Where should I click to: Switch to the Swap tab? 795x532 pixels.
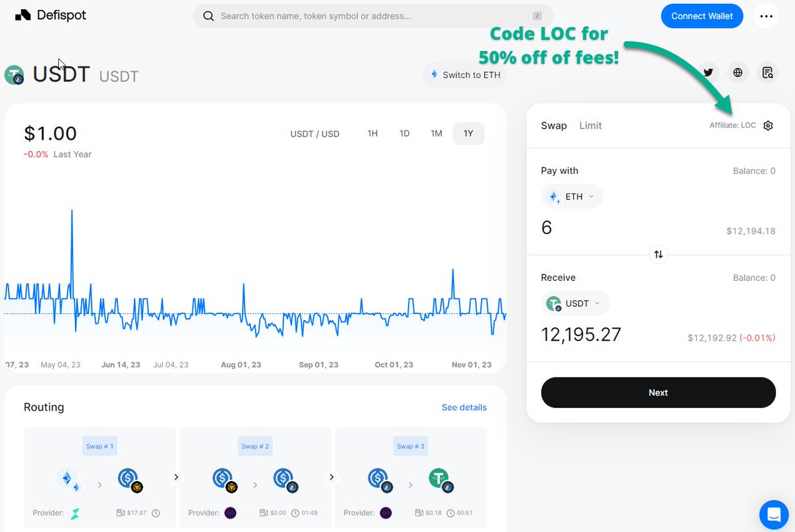click(554, 125)
